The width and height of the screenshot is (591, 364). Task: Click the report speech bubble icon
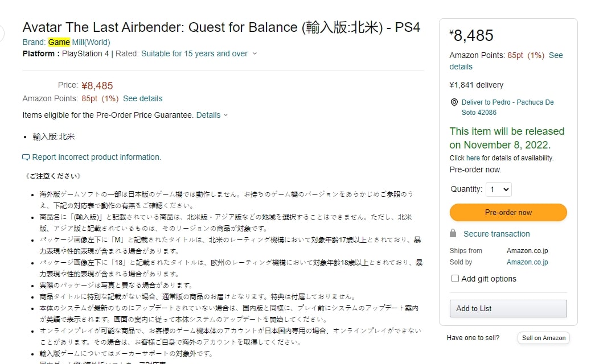point(26,158)
